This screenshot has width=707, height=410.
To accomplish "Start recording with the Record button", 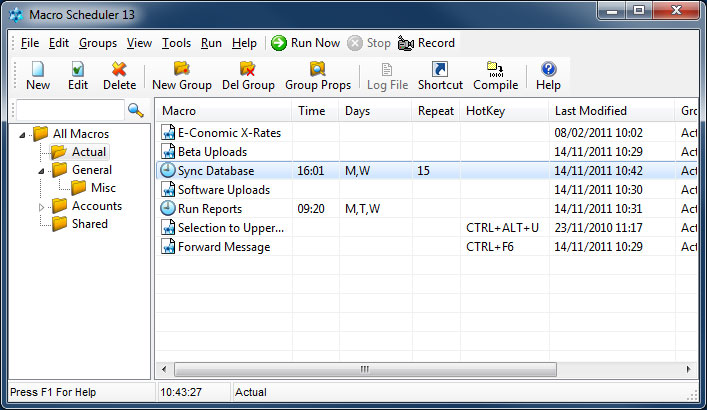I will (426, 43).
